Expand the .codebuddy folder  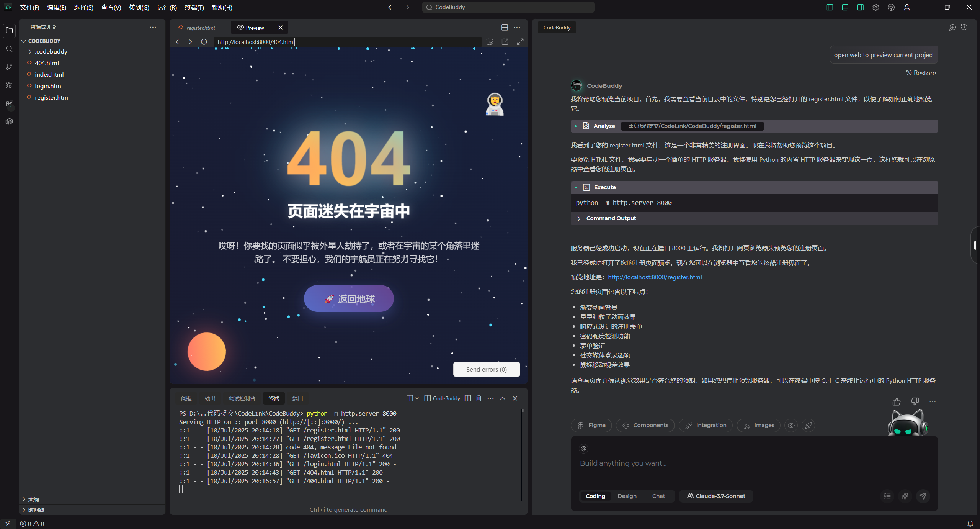[51, 51]
